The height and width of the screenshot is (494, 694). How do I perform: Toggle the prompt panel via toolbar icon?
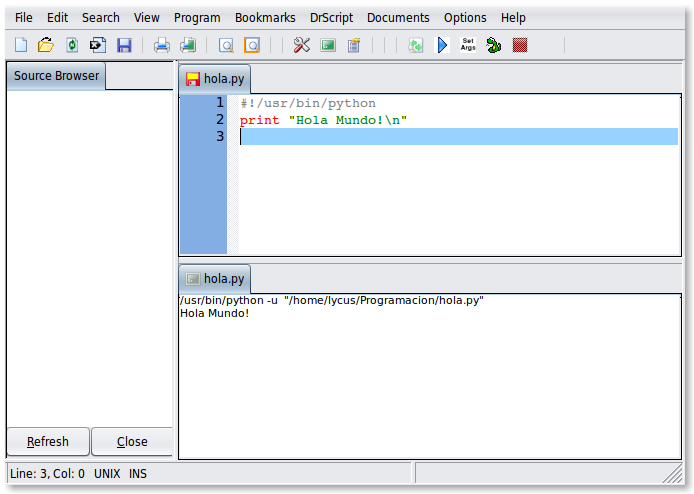tap(327, 45)
